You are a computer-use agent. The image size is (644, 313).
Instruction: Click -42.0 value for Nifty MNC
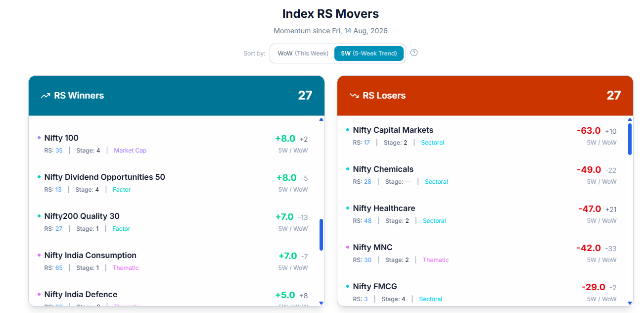point(589,248)
